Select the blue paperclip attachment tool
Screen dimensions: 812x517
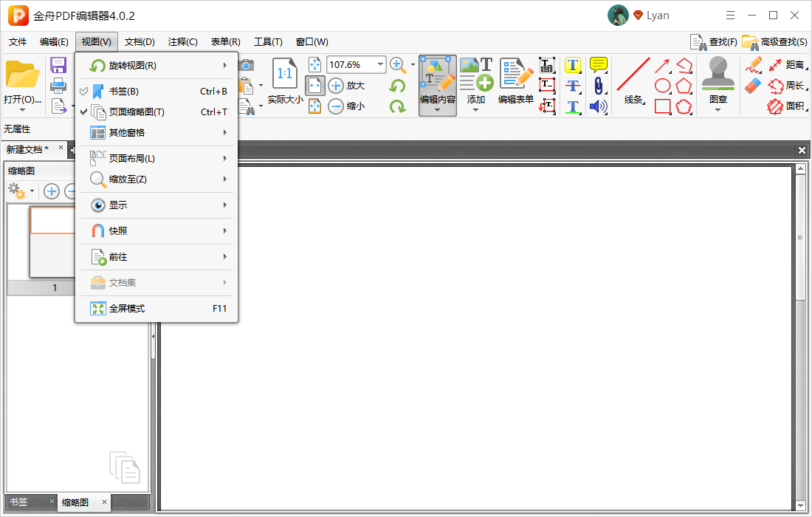coord(599,86)
